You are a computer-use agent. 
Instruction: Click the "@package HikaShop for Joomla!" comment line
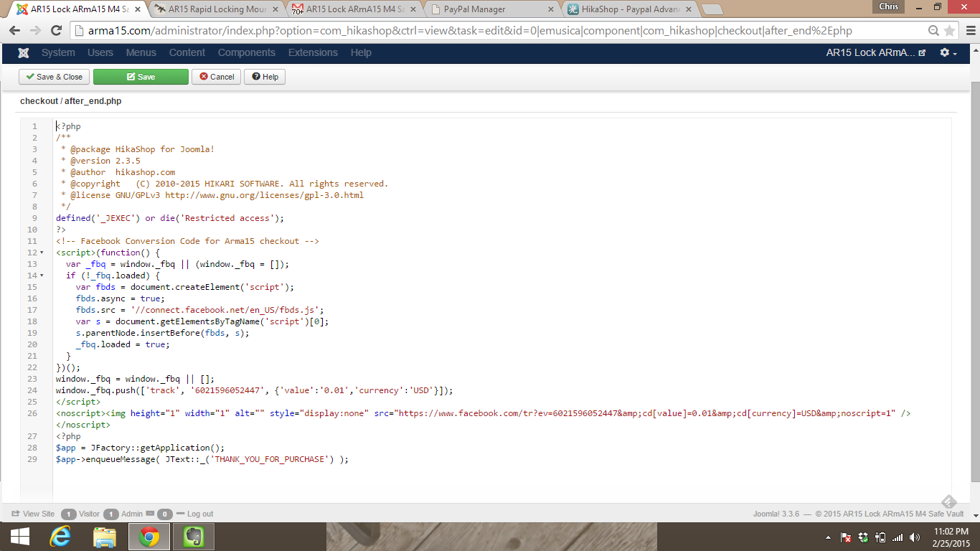click(x=138, y=149)
